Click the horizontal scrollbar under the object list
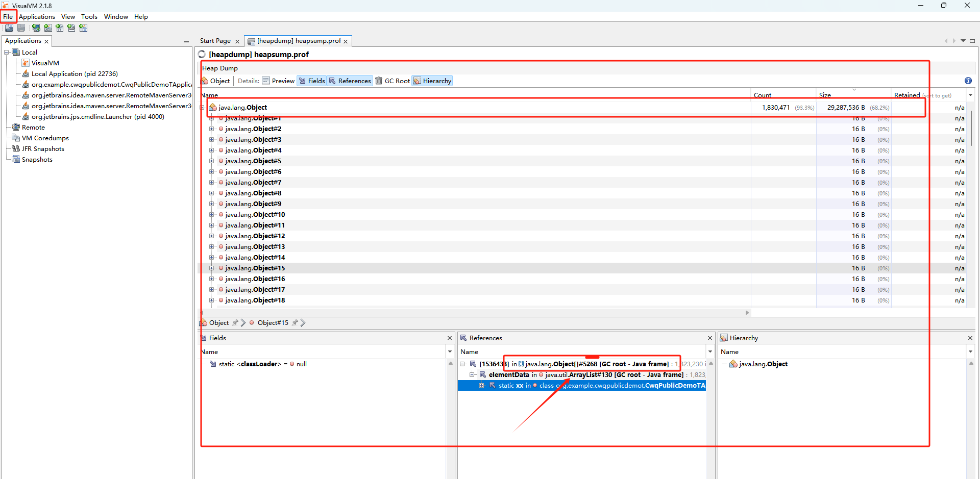The image size is (980, 479). pyautogui.click(x=475, y=313)
